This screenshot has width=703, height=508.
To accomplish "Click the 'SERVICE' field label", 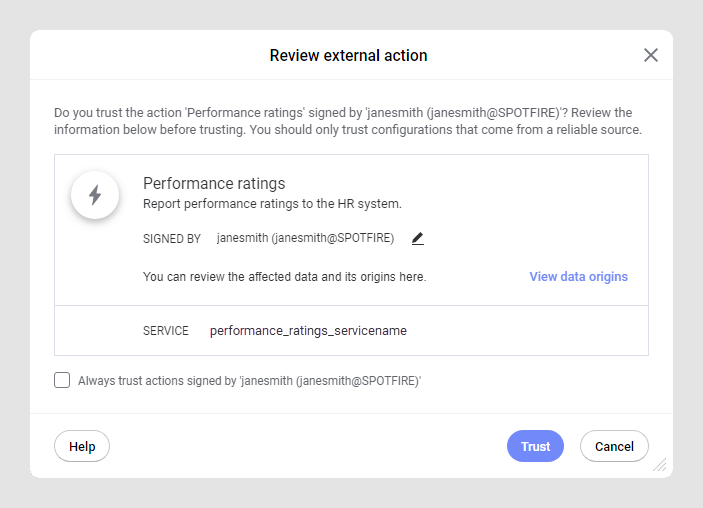I will tap(166, 331).
